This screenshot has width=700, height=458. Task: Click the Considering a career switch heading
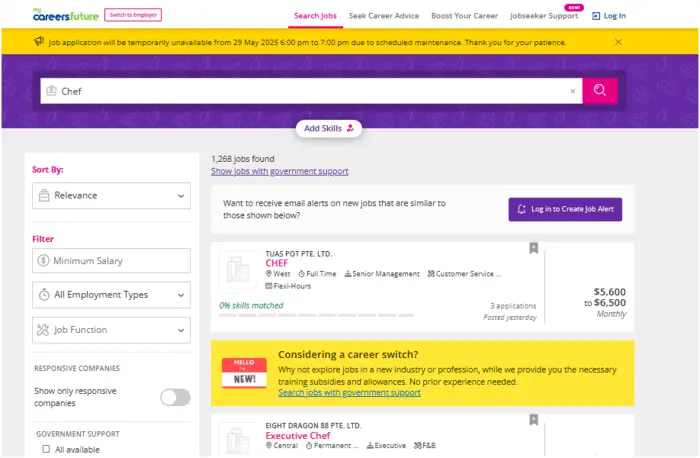pos(348,354)
